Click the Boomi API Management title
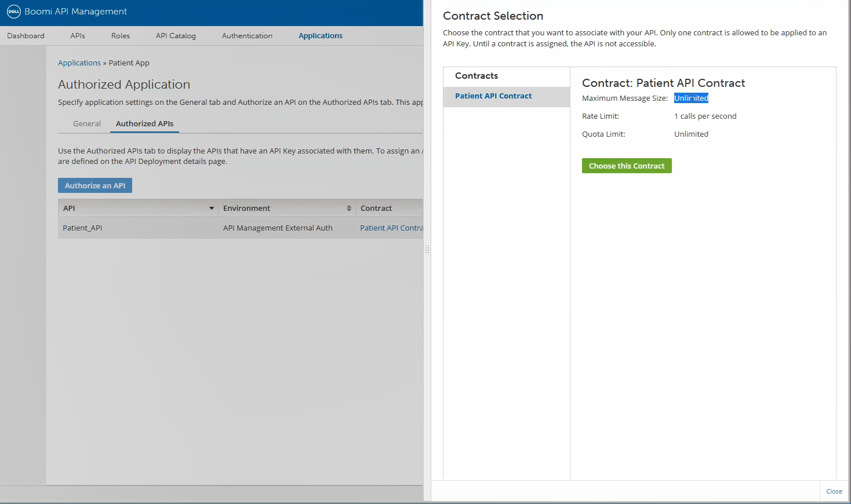This screenshot has height=504, width=851. pos(75,12)
